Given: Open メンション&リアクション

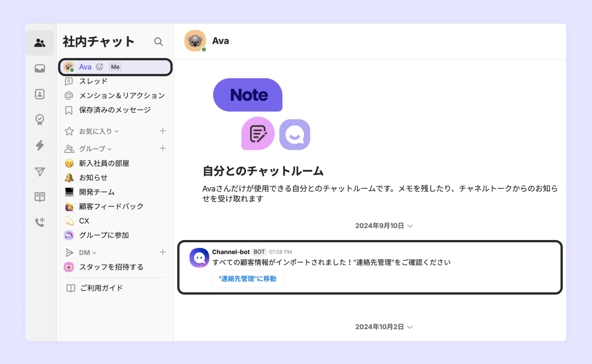Looking at the screenshot, I should 122,96.
